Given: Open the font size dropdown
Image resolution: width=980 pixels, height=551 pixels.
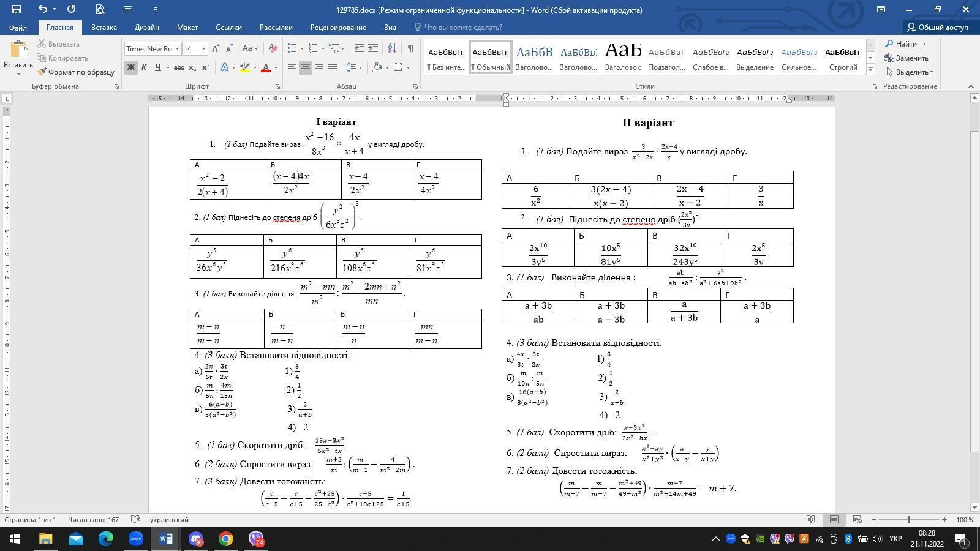Looking at the screenshot, I should coord(203,49).
